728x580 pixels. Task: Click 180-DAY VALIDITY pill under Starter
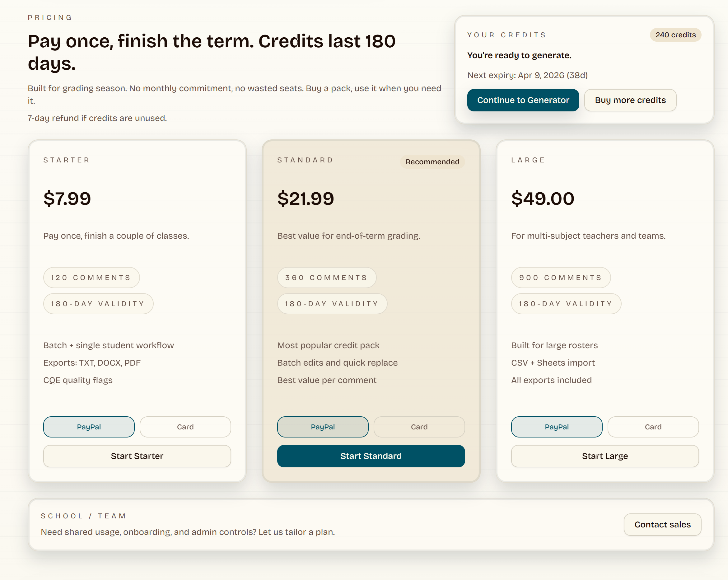[x=98, y=303]
